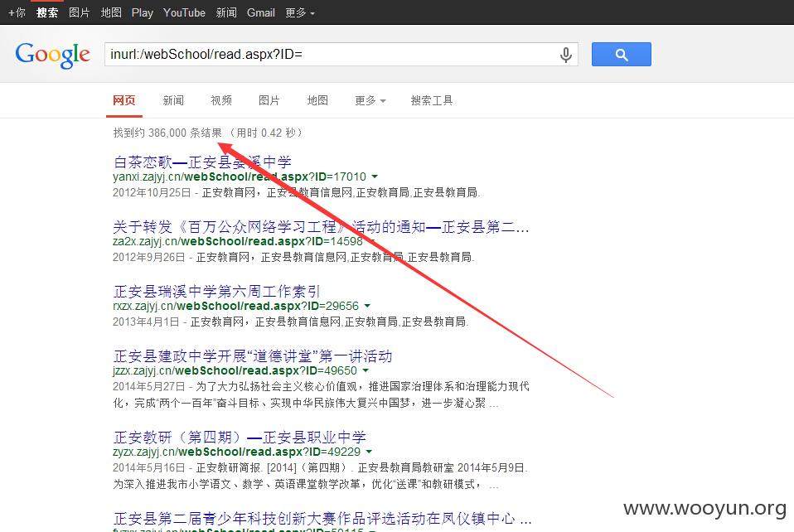Open YouTube in the top bar
Image resolution: width=794 pixels, height=532 pixels.
point(184,12)
